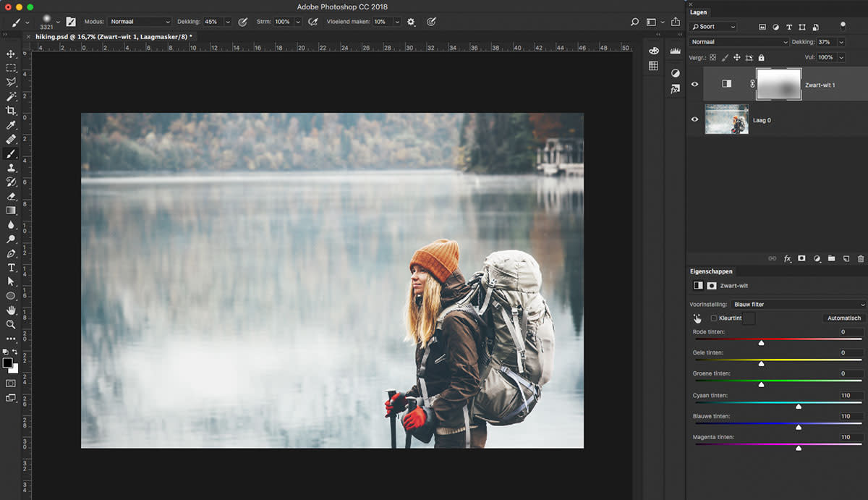
Task: Select the Eyedropper tool
Action: click(x=11, y=125)
